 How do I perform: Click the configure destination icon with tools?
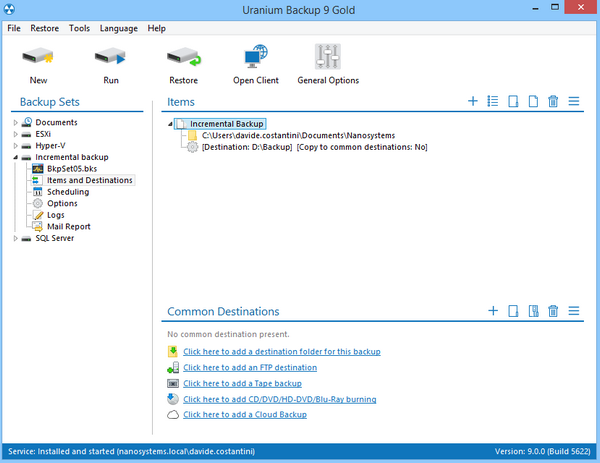click(533, 311)
